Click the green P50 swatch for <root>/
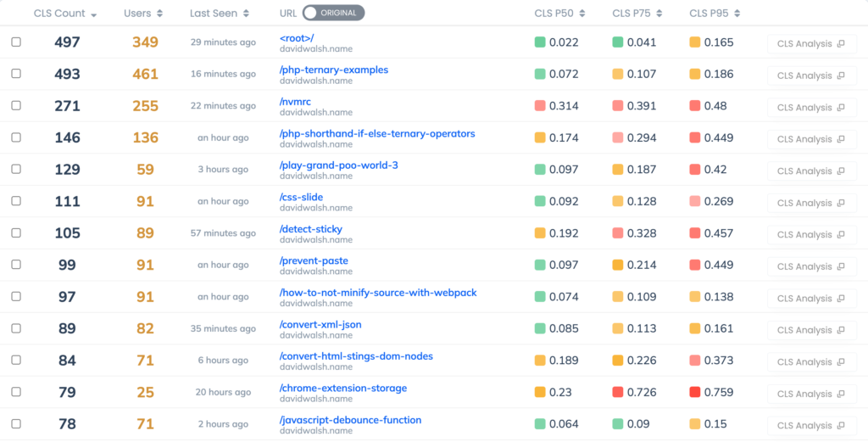Screen dimensions: 868x442 coord(540,42)
